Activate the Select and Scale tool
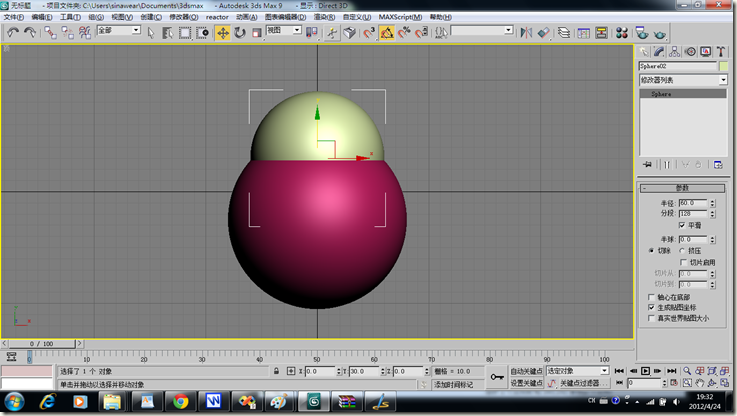737x416 pixels. (257, 33)
